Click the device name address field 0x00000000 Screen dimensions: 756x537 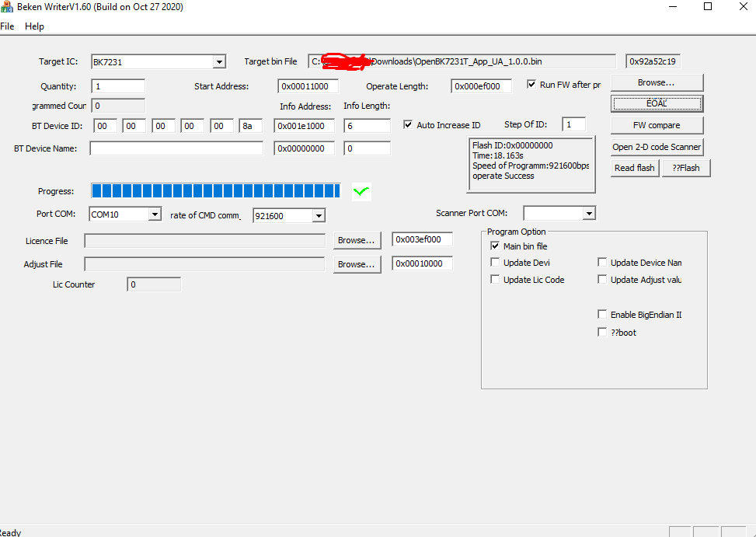[305, 148]
